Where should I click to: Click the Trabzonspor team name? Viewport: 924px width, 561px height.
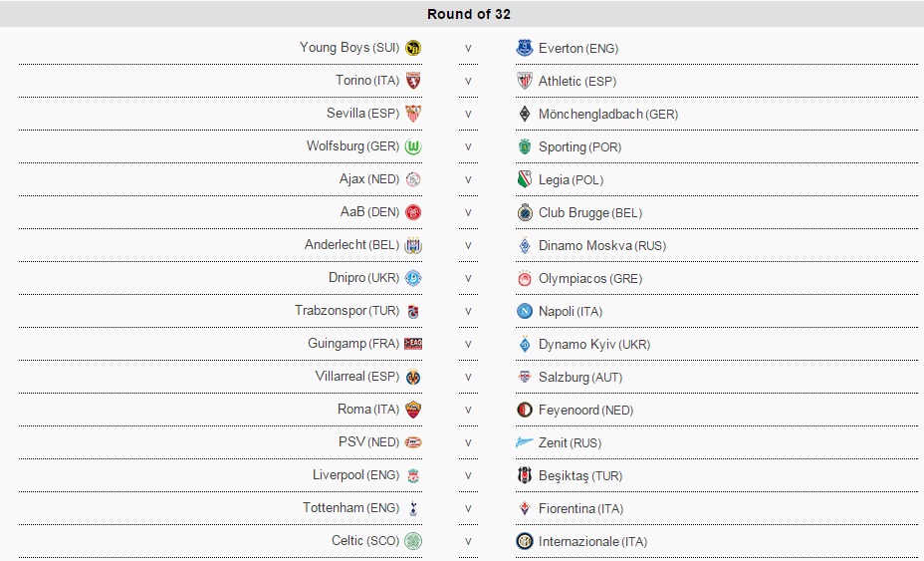tap(331, 311)
